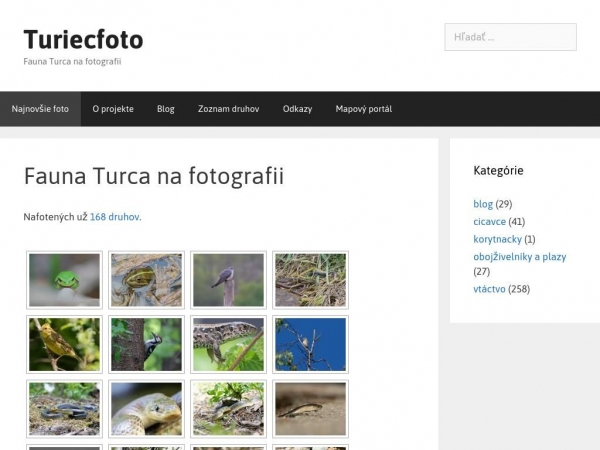Open the snake head close-up thumbnail
The image size is (600, 450).
(146, 409)
